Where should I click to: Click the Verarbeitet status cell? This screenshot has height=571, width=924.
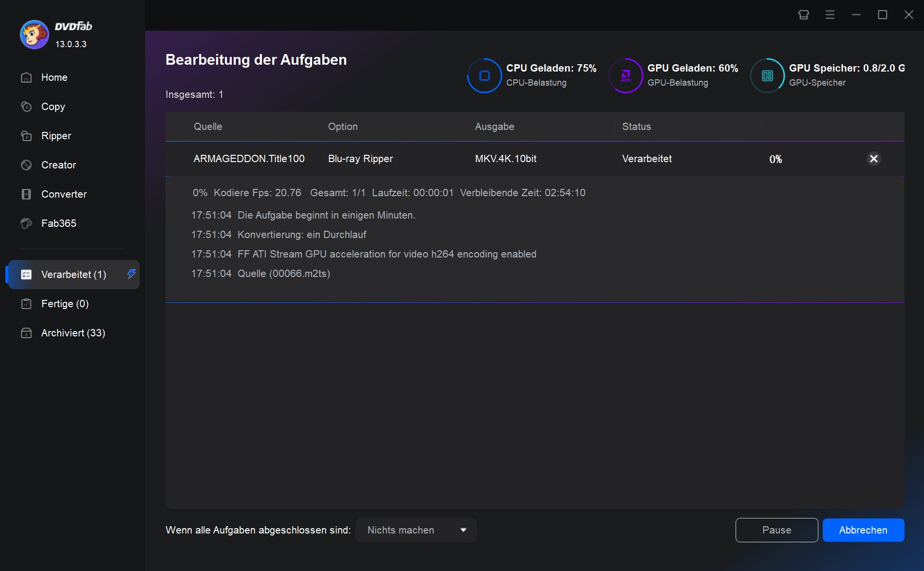click(647, 159)
